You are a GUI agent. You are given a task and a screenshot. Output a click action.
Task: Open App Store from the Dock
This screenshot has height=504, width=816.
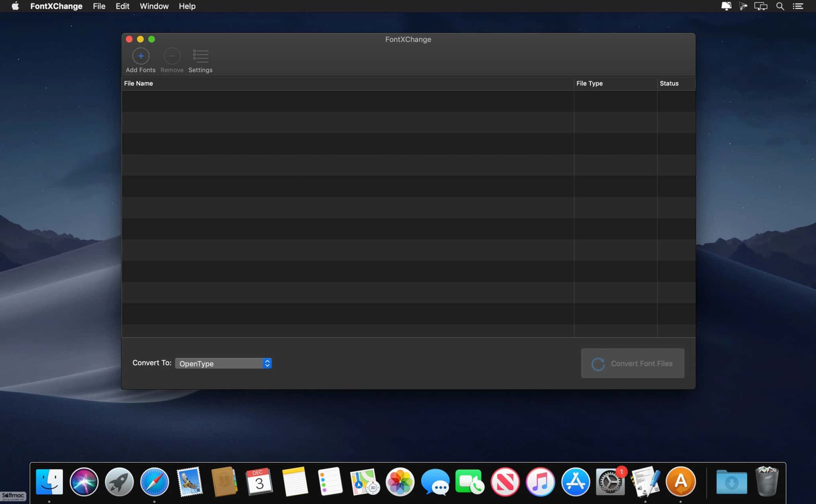coord(575,482)
